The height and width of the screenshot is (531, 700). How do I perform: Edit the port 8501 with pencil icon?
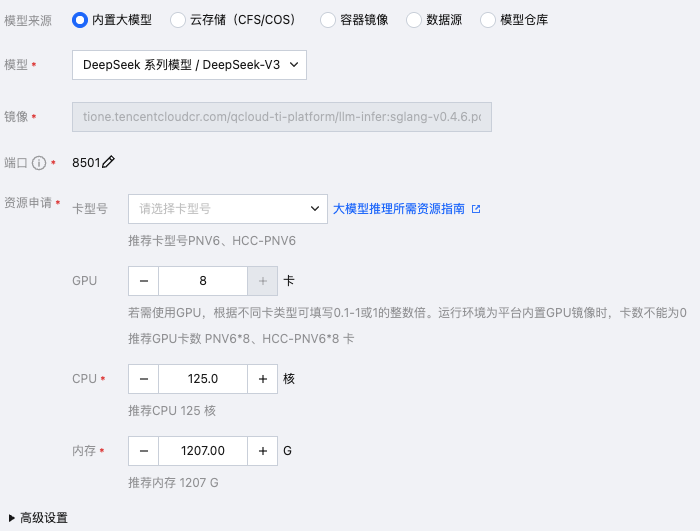108,162
